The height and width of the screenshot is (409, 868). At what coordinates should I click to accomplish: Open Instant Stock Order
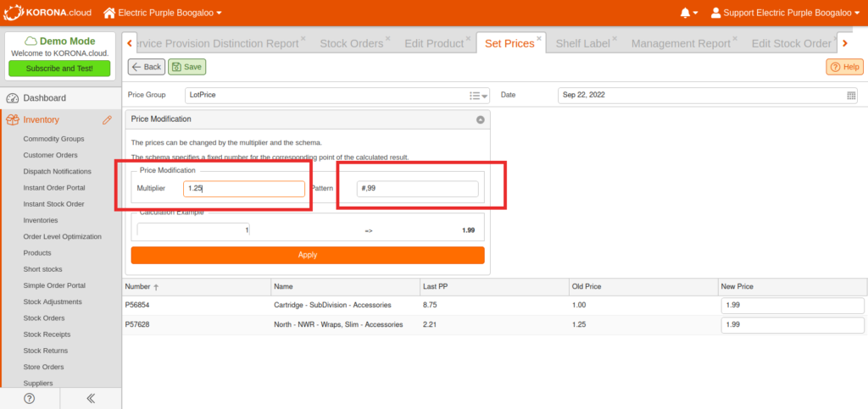point(53,204)
